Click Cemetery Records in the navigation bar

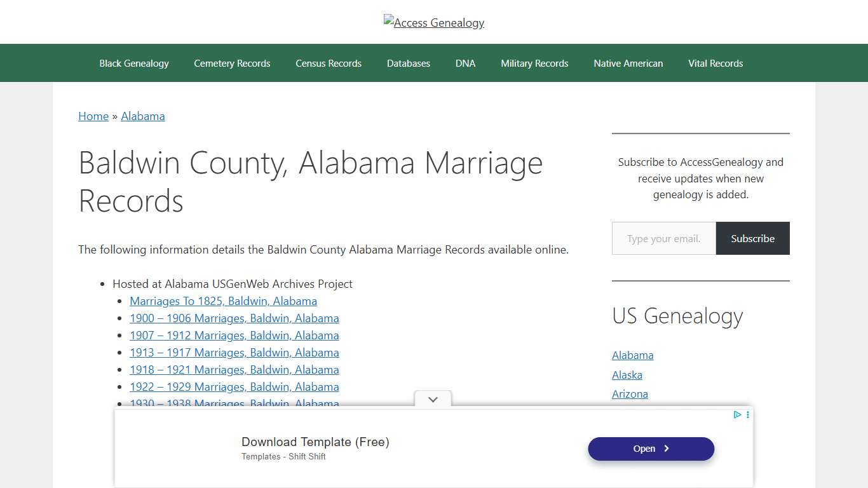[x=232, y=63]
